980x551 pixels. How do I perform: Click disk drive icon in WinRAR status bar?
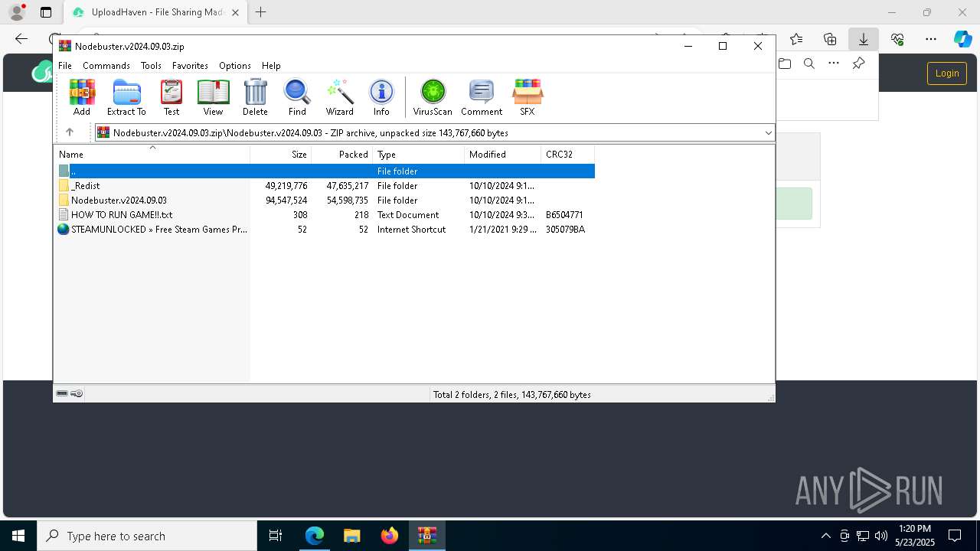click(x=62, y=393)
